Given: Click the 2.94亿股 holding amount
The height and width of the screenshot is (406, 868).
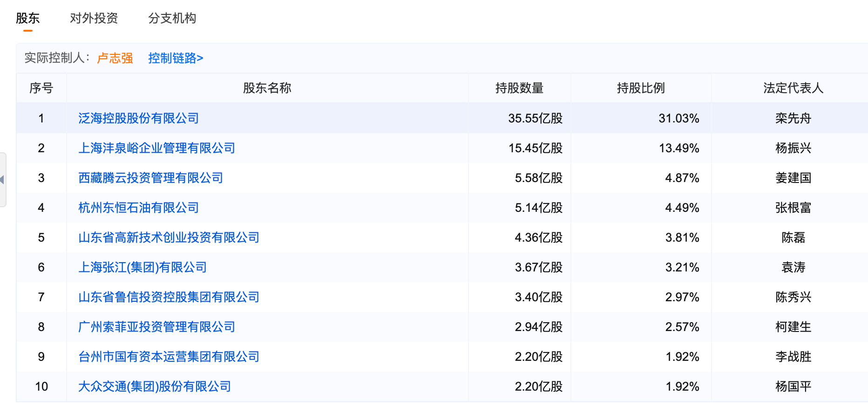Looking at the screenshot, I should 539,327.
